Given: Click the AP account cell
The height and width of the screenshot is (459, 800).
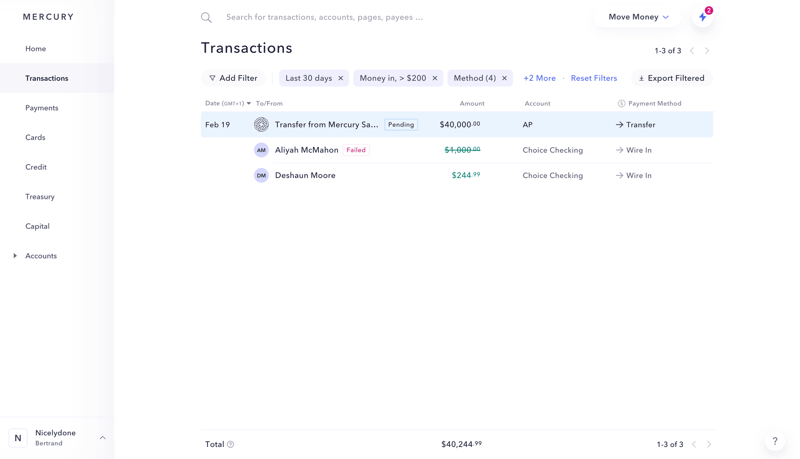Looking at the screenshot, I should pos(528,124).
